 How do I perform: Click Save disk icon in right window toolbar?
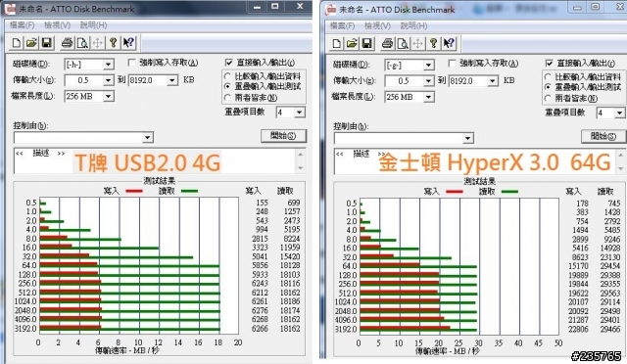coord(367,44)
